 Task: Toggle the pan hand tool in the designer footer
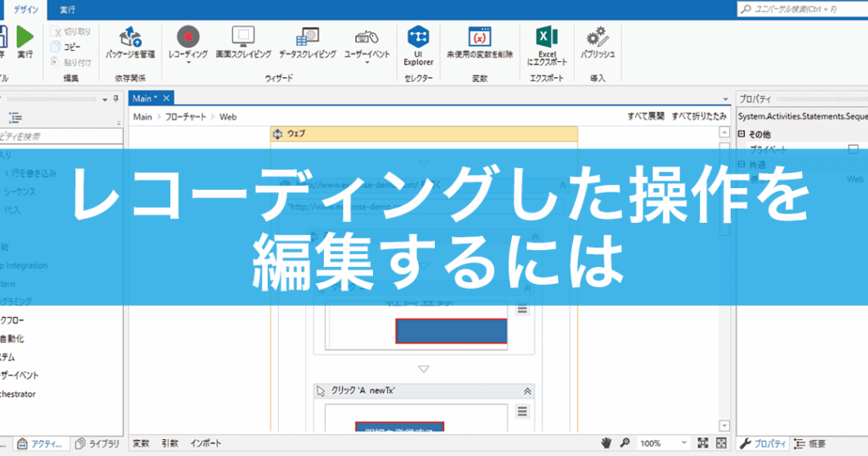tap(607, 443)
